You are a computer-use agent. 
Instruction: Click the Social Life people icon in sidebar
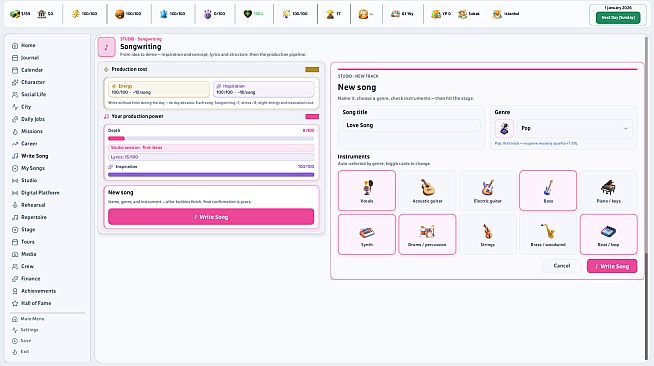[x=15, y=95]
